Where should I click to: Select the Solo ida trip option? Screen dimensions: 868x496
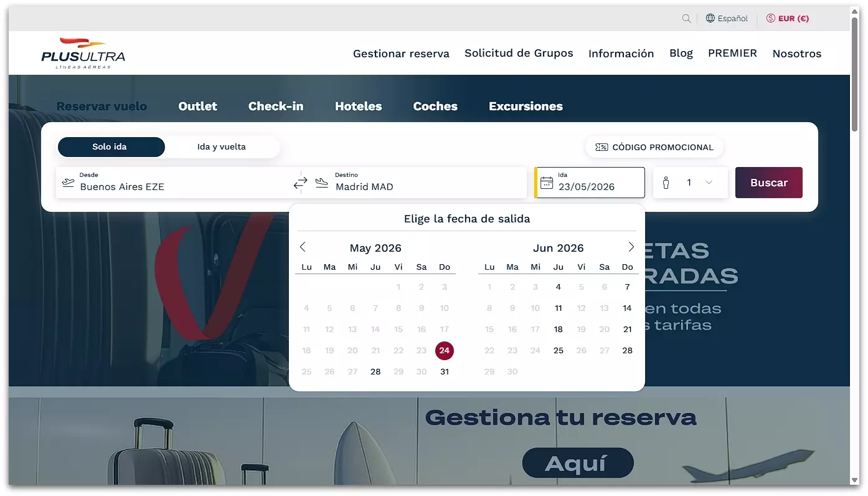111,147
